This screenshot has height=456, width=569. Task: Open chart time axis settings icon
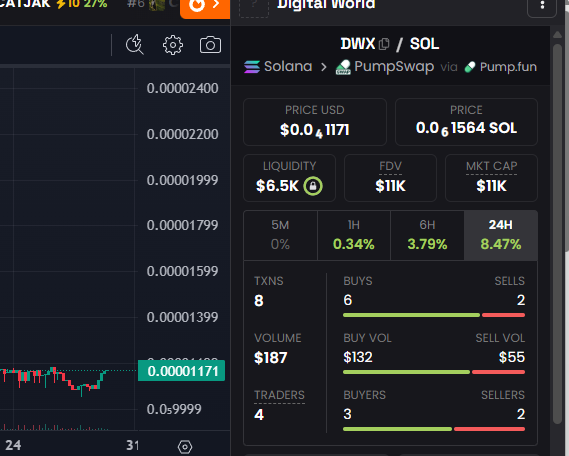pyautogui.click(x=185, y=447)
